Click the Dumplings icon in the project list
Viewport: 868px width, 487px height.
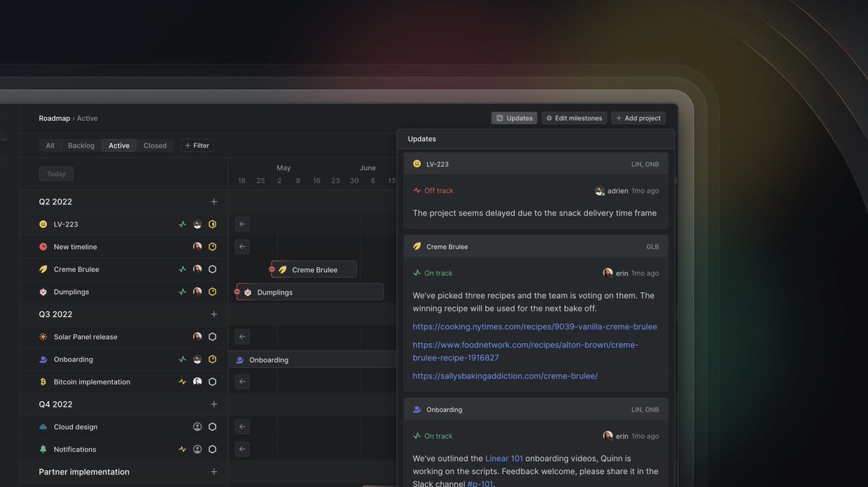click(43, 292)
